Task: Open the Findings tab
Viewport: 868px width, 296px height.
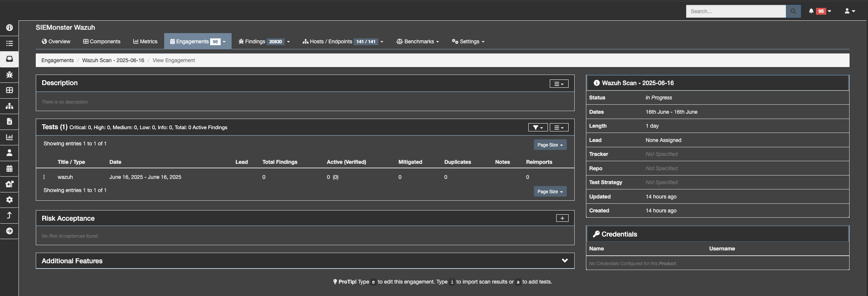Action: pos(255,41)
